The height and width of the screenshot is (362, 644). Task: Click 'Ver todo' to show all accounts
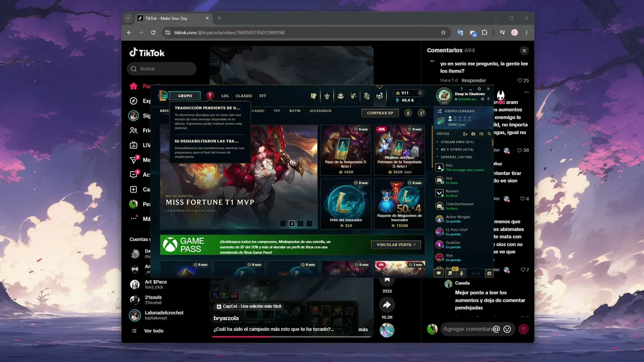coord(153,331)
